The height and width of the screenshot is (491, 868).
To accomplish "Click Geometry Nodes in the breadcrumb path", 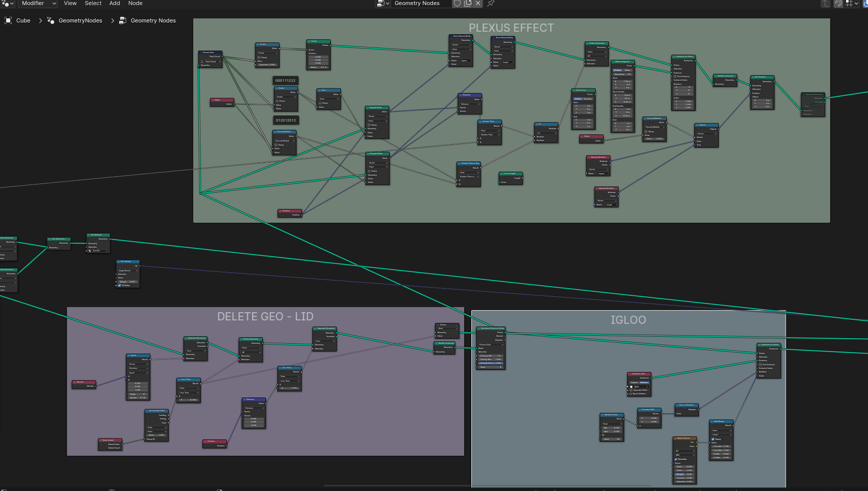I will (153, 20).
